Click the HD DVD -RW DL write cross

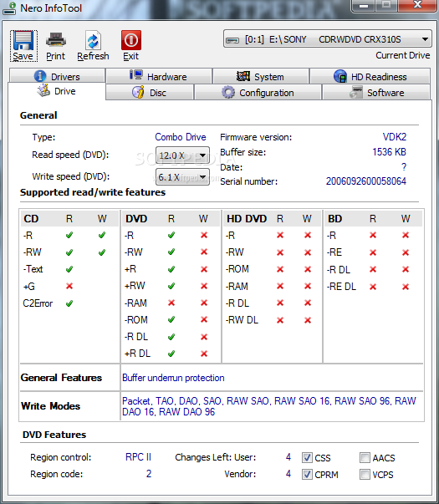(308, 320)
